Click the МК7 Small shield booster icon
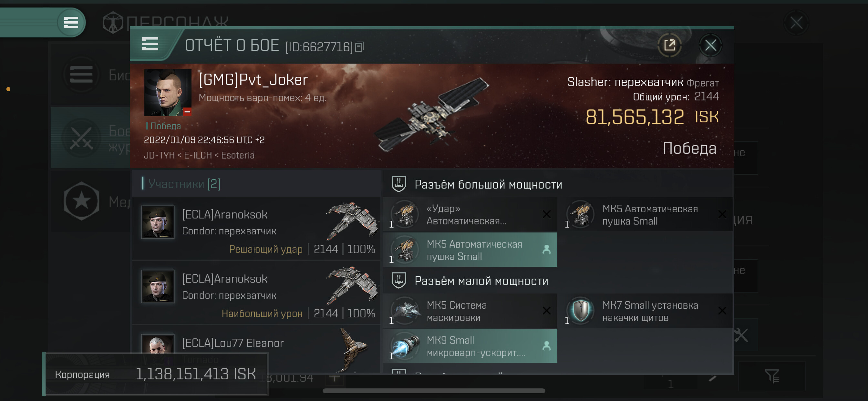 click(x=581, y=311)
